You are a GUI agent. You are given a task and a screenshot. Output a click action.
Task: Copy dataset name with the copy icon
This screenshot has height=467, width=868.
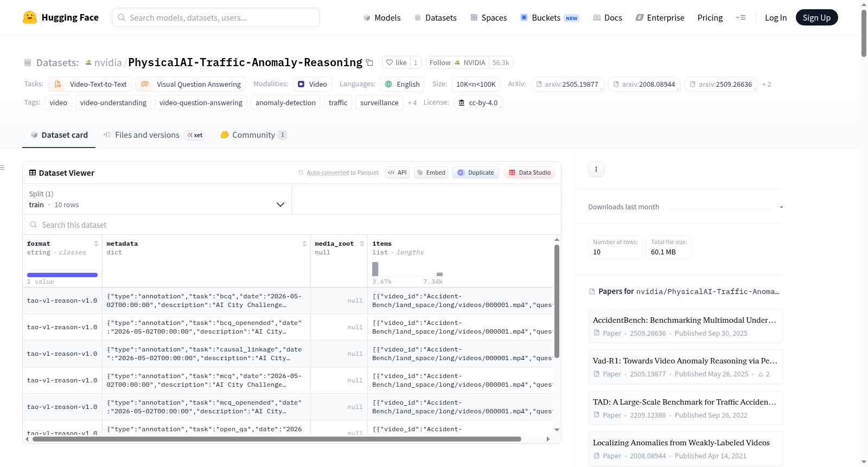(369, 62)
